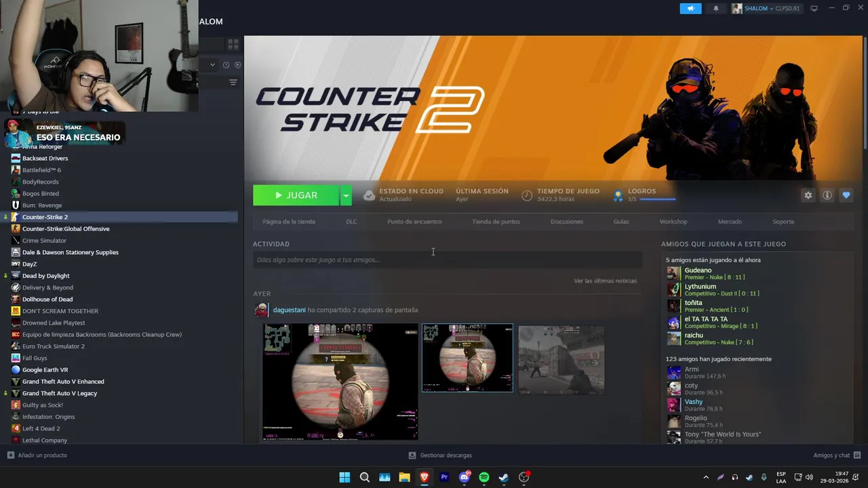868x488 pixels.
Task: Open Mercado tab
Action: (730, 222)
